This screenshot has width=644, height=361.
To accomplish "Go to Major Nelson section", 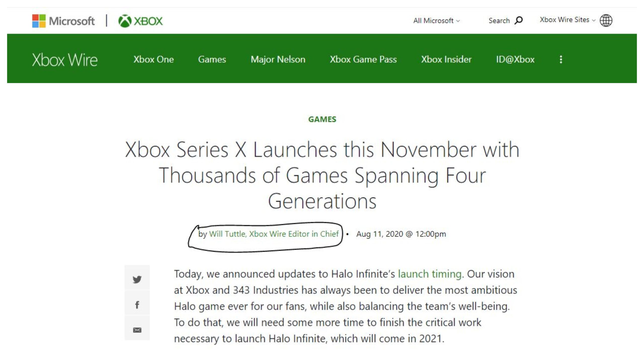I will click(278, 59).
